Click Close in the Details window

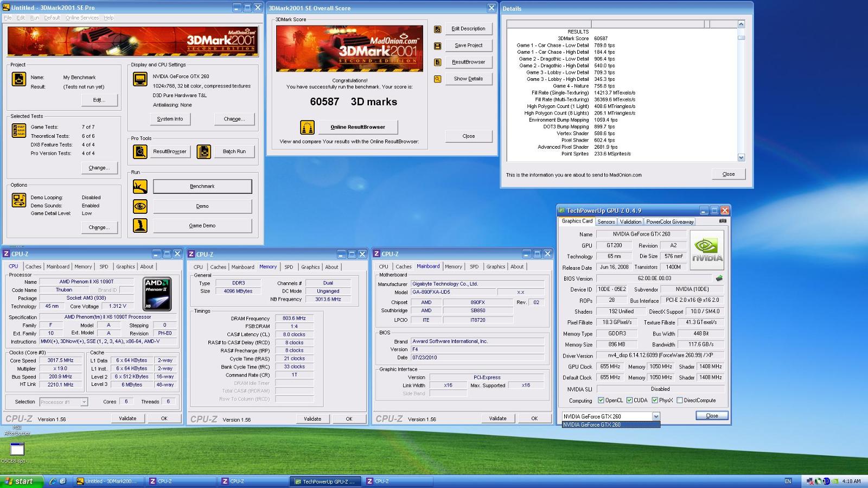click(729, 174)
